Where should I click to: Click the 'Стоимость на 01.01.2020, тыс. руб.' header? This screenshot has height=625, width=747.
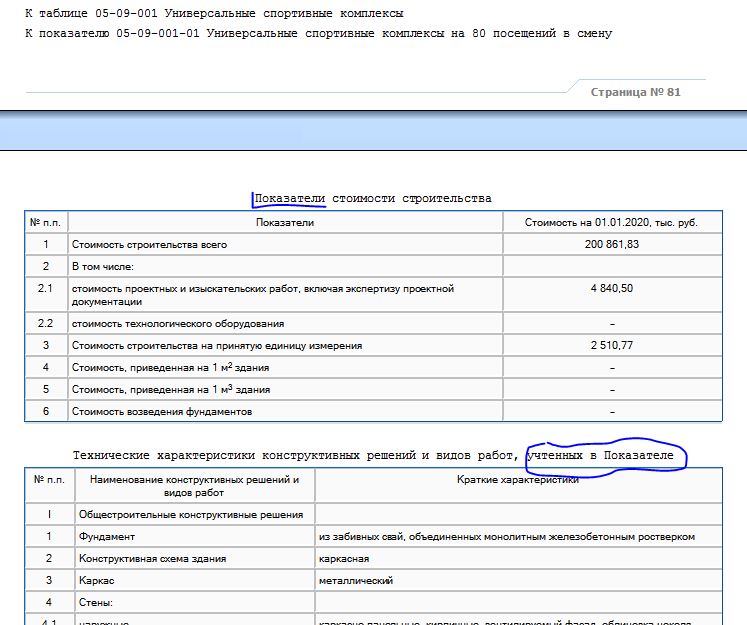[x=612, y=222]
